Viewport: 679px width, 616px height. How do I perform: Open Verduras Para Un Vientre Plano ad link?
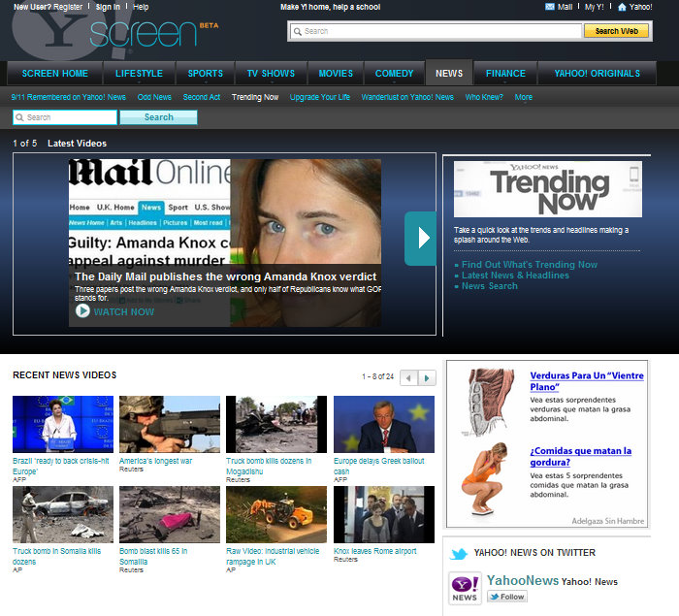pyautogui.click(x=587, y=381)
